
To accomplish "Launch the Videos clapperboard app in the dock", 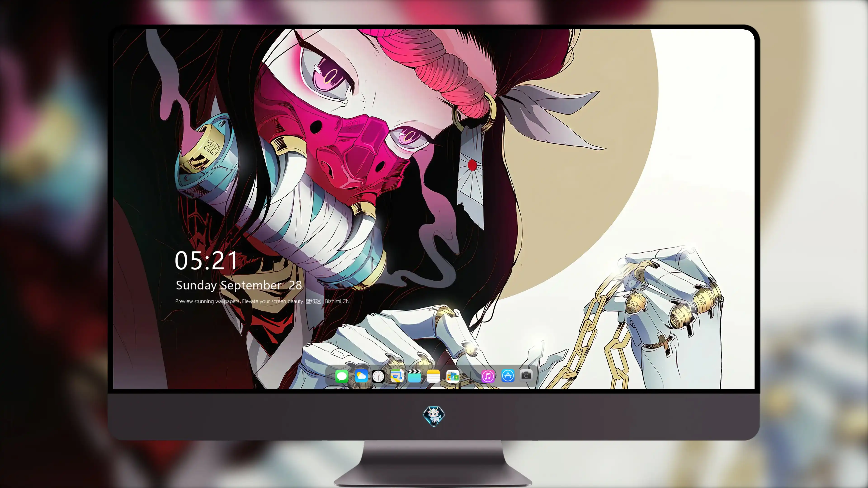I will point(415,376).
